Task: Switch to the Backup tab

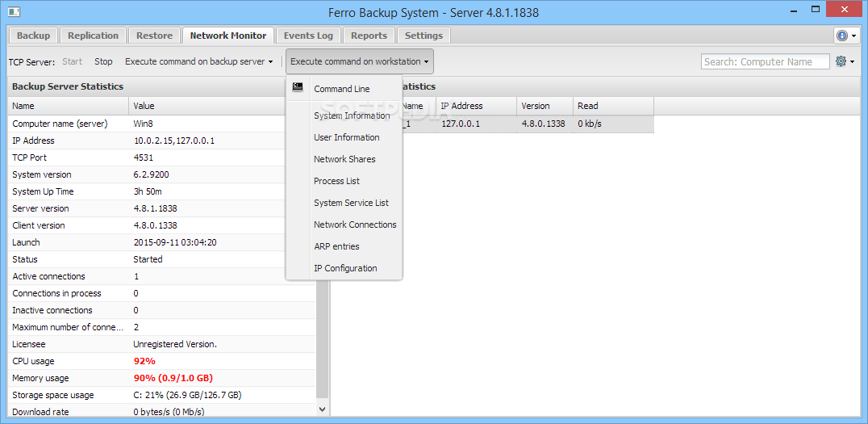Action: pos(33,36)
